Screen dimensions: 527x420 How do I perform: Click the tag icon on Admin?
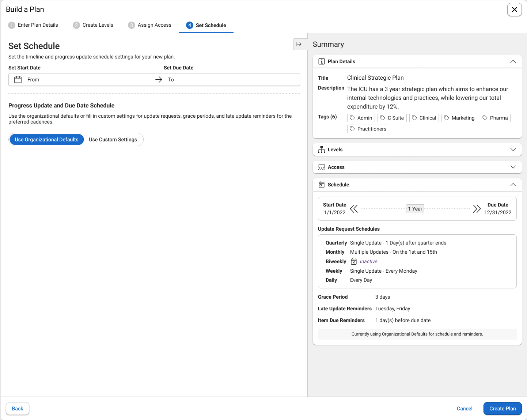click(x=352, y=118)
